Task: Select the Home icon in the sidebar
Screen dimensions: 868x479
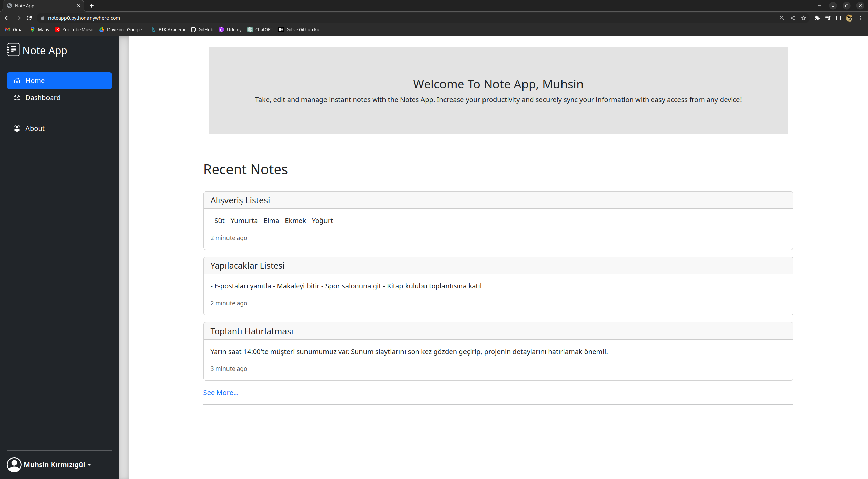Action: (17, 81)
